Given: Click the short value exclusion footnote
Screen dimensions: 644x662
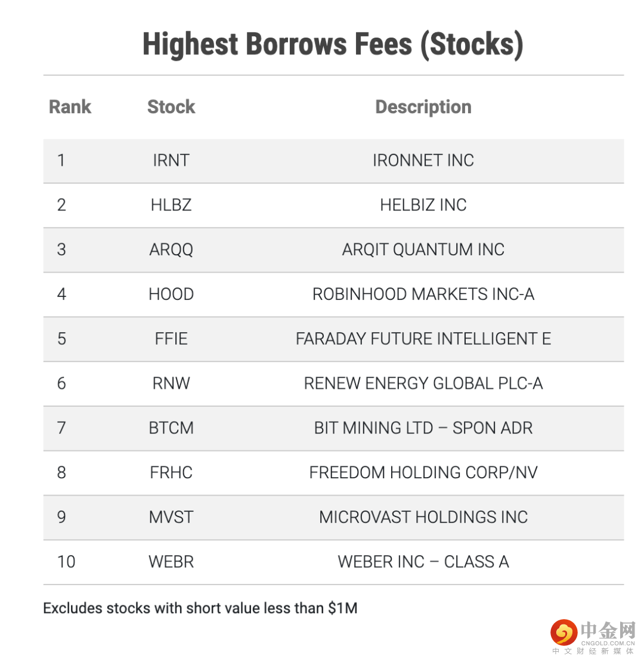Looking at the screenshot, I should click(200, 608).
